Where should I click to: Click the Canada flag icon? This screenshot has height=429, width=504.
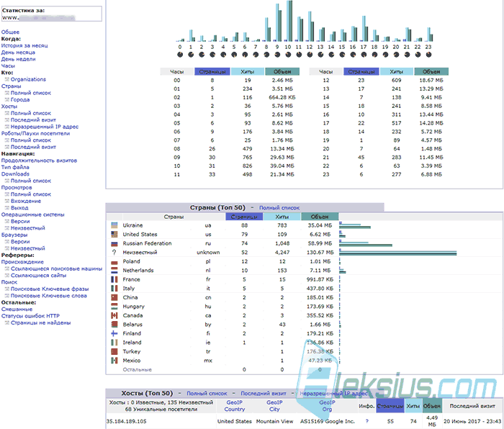114,315
